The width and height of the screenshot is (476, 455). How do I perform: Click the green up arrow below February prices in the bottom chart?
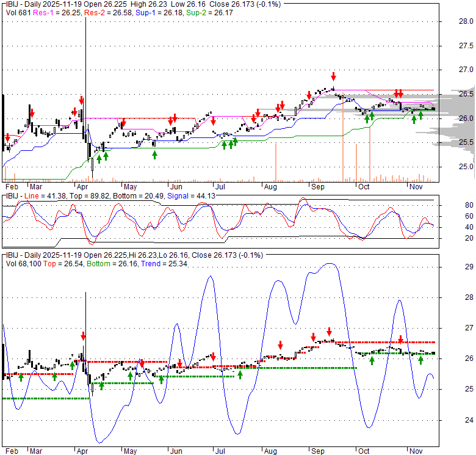tap(21, 377)
